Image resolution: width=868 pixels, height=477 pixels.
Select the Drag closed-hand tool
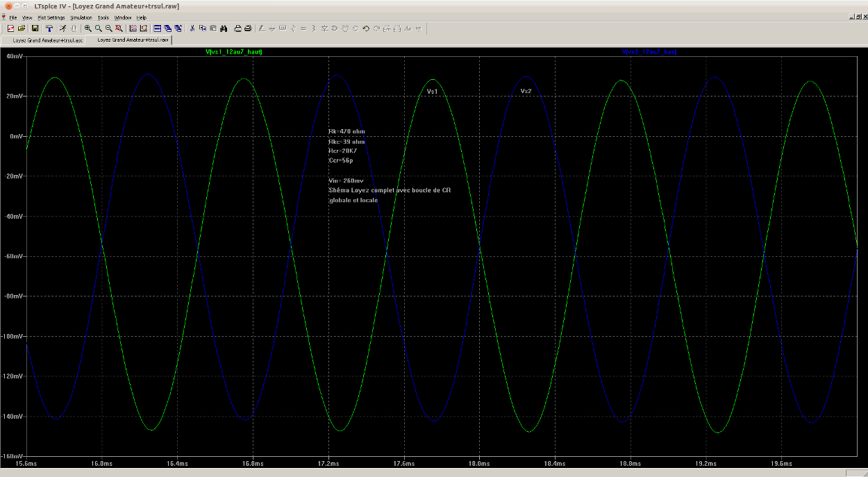click(x=356, y=28)
